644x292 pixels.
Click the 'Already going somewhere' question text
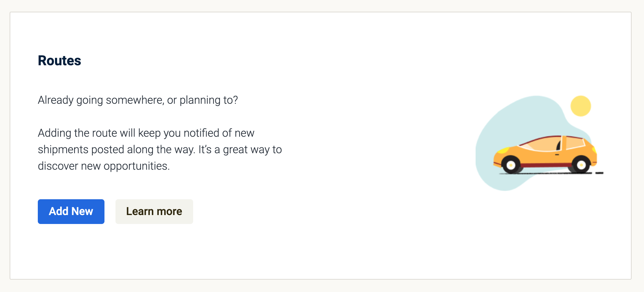tap(138, 100)
